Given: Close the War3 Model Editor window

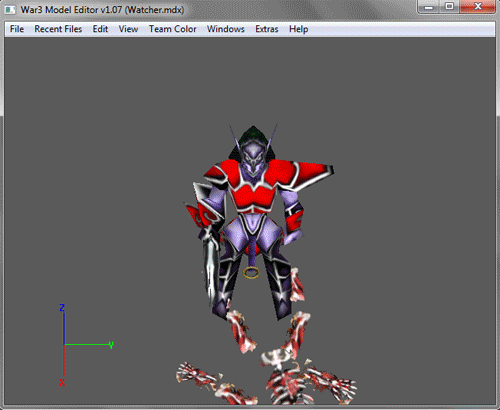Looking at the screenshot, I should 478,7.
